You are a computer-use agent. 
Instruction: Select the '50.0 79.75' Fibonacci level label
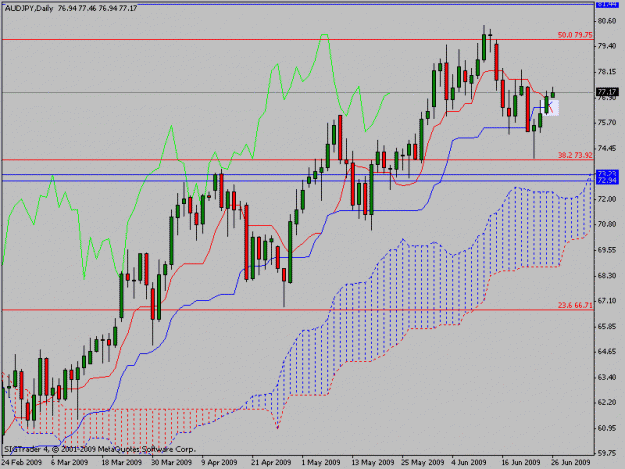click(x=575, y=35)
